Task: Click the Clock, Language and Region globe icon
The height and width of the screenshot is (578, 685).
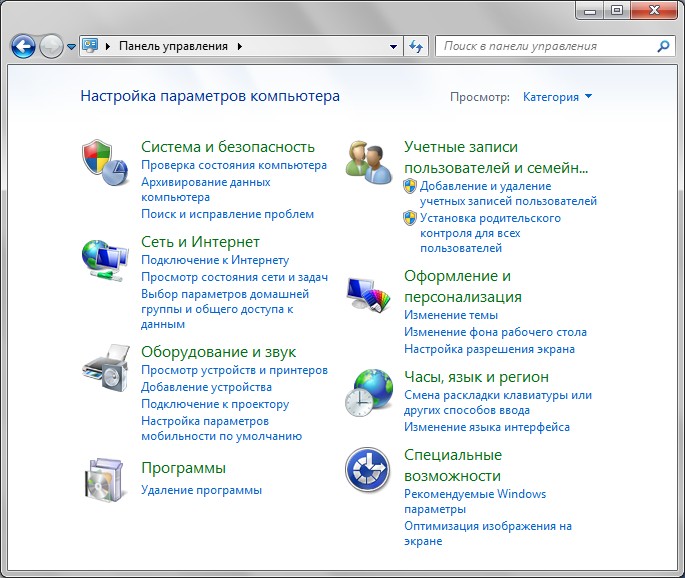Action: tap(369, 392)
